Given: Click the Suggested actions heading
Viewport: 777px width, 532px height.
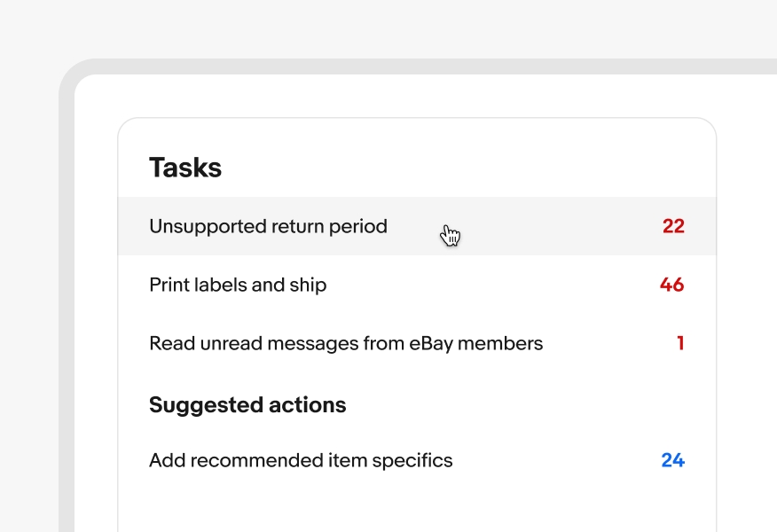Looking at the screenshot, I should click(247, 405).
